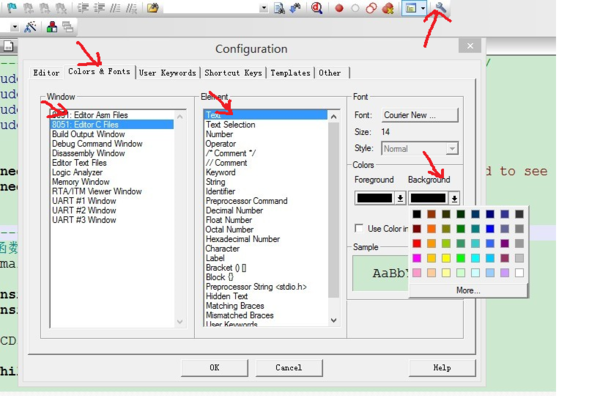Select the bright yellow color swatch
The image size is (600, 396).
[x=446, y=258]
